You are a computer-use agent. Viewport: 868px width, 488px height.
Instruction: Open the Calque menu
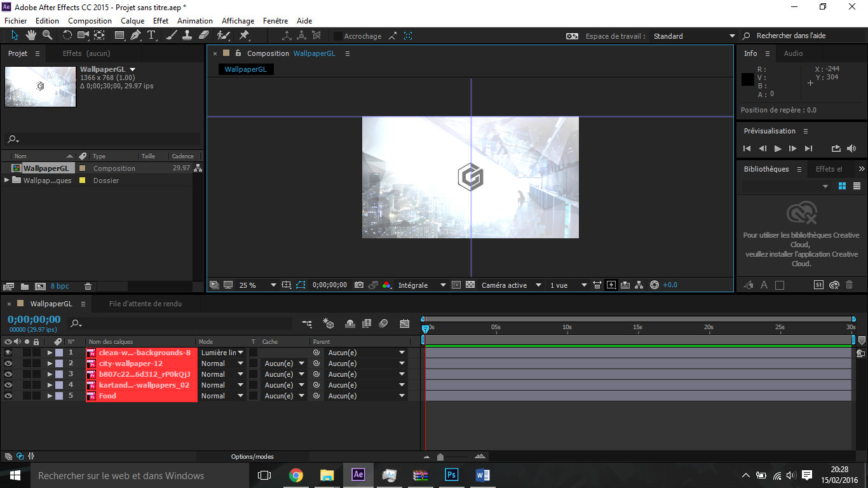[133, 21]
